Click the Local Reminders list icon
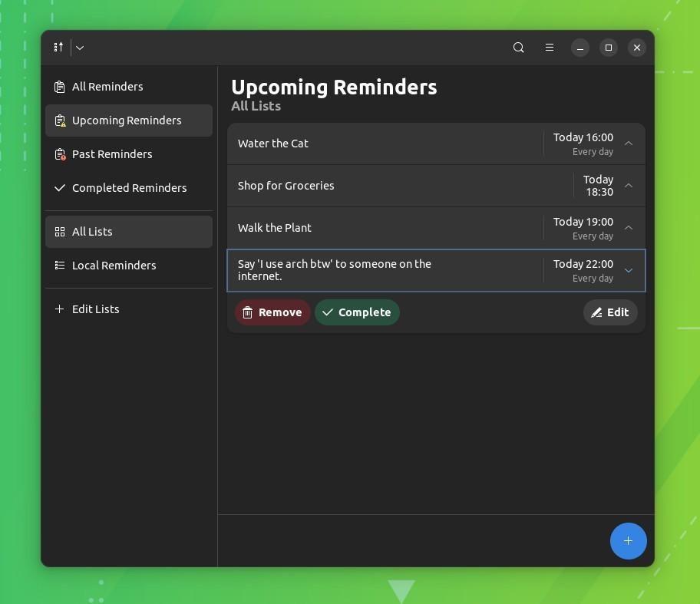This screenshot has width=700, height=604. click(x=60, y=265)
